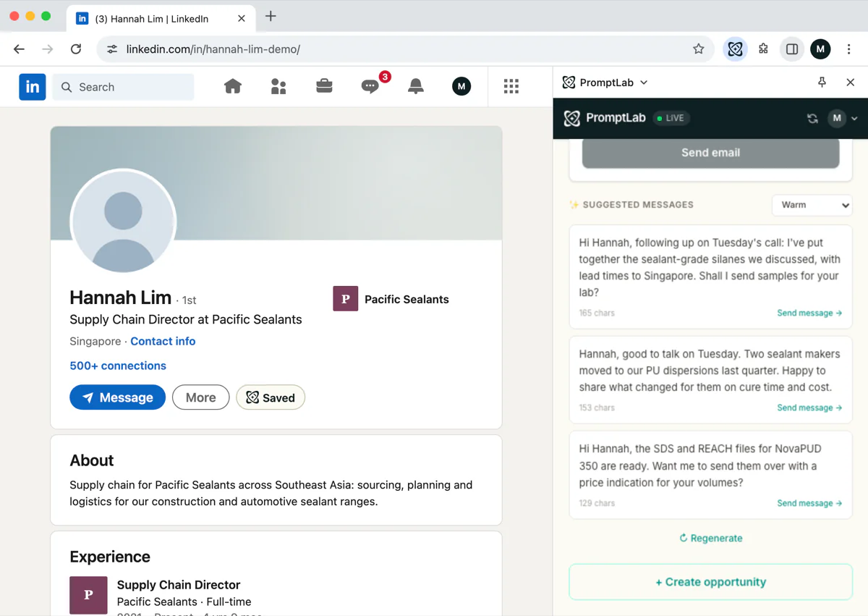Open My Network people icon
The height and width of the screenshot is (616, 868).
[x=278, y=87]
